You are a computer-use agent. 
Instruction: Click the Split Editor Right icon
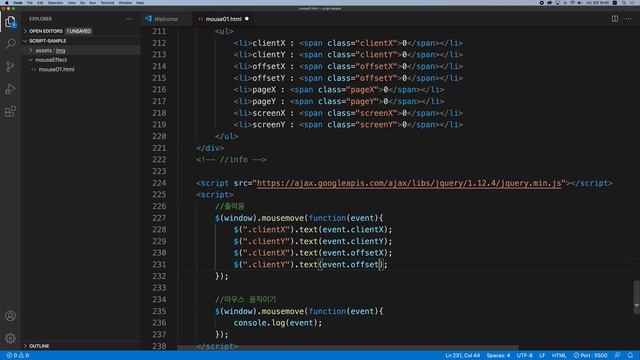pyautogui.click(x=615, y=19)
